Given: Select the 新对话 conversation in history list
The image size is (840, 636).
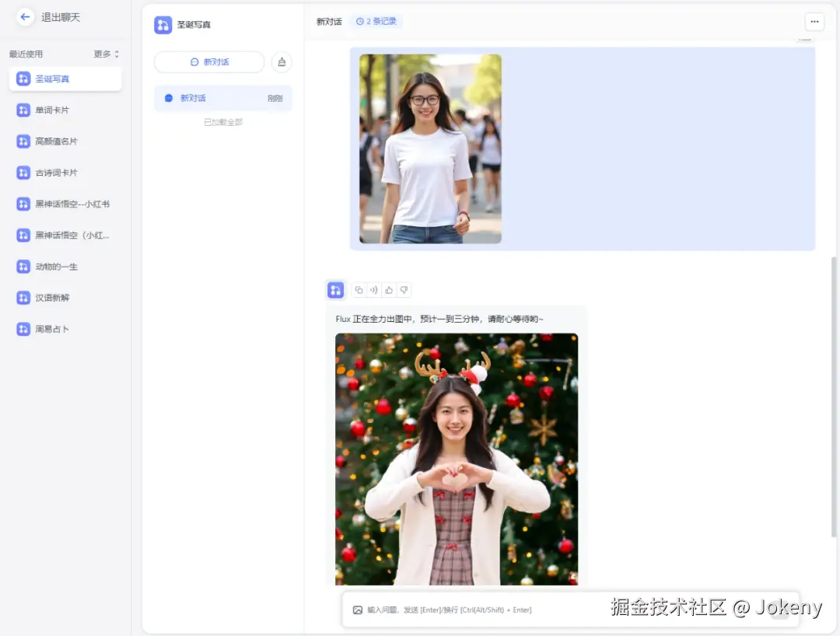Looking at the screenshot, I should tap(223, 99).
